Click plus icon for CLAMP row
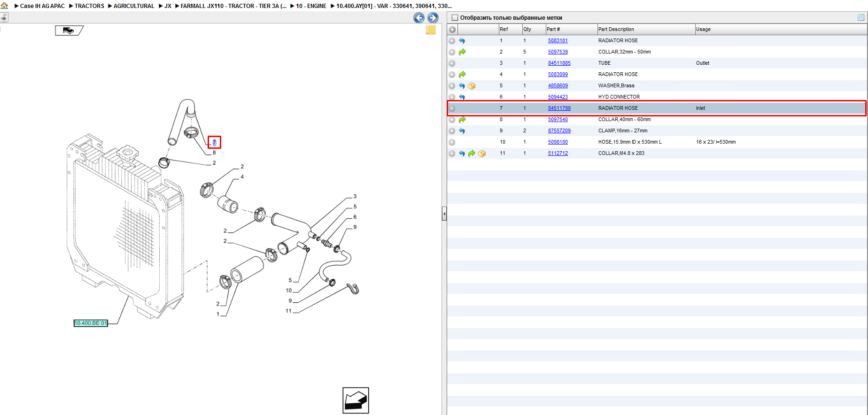 click(x=452, y=131)
